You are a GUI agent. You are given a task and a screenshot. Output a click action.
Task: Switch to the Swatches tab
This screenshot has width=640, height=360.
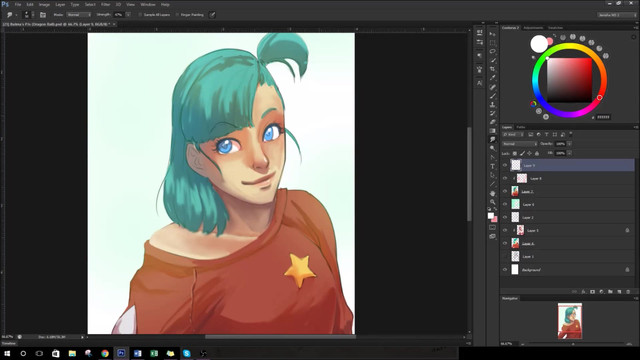coord(555,28)
